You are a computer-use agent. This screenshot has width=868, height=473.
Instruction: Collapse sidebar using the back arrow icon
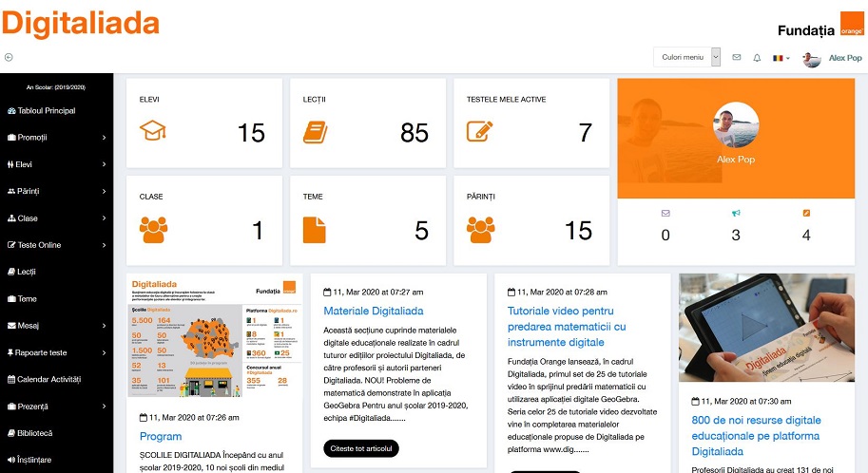(9, 57)
